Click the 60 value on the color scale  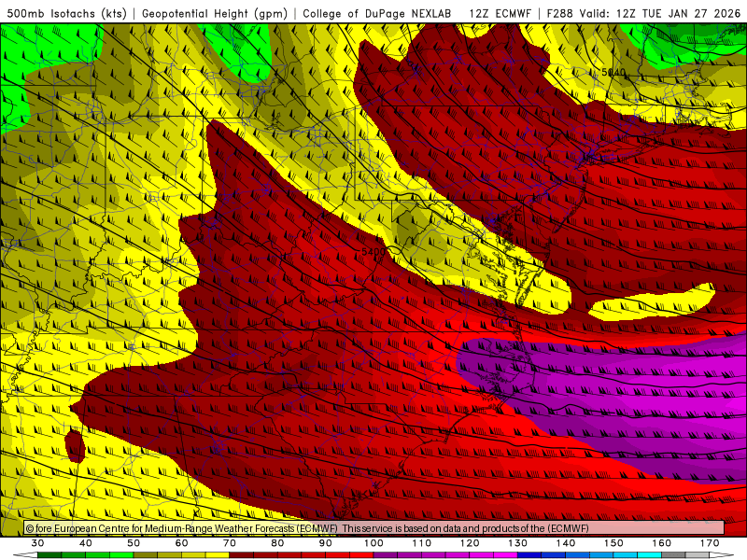tap(181, 543)
